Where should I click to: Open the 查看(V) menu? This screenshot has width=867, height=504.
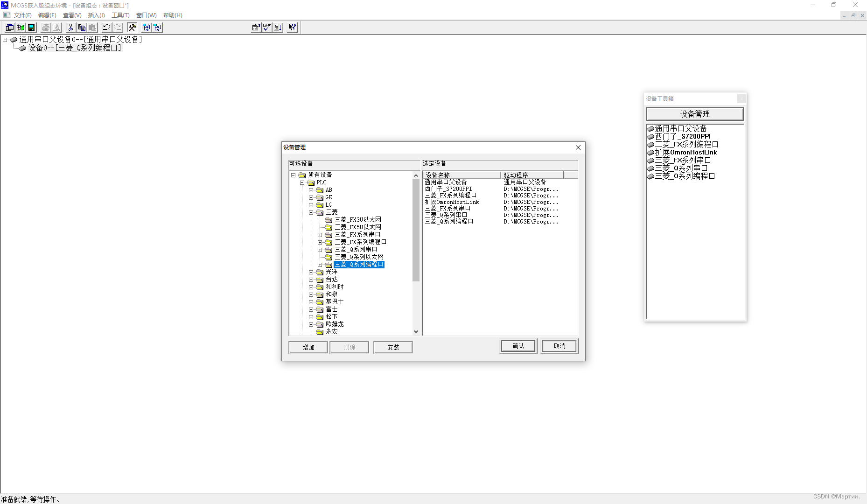coord(72,15)
